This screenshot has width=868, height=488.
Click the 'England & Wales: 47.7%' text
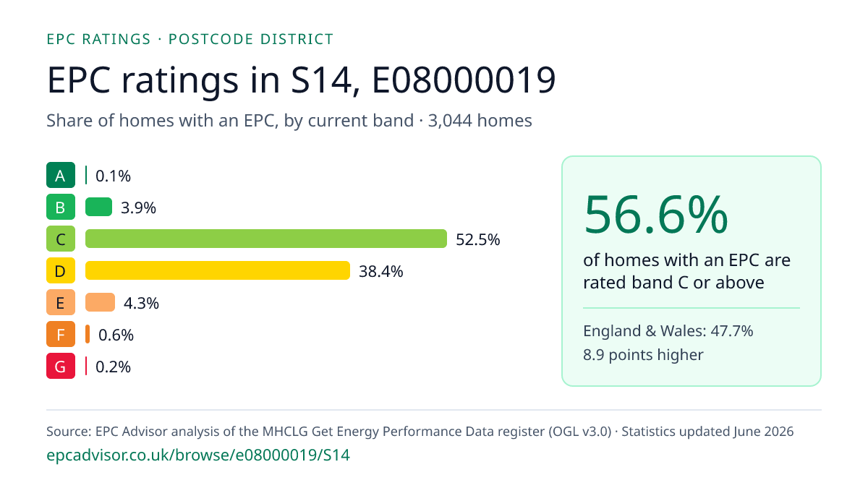click(668, 331)
